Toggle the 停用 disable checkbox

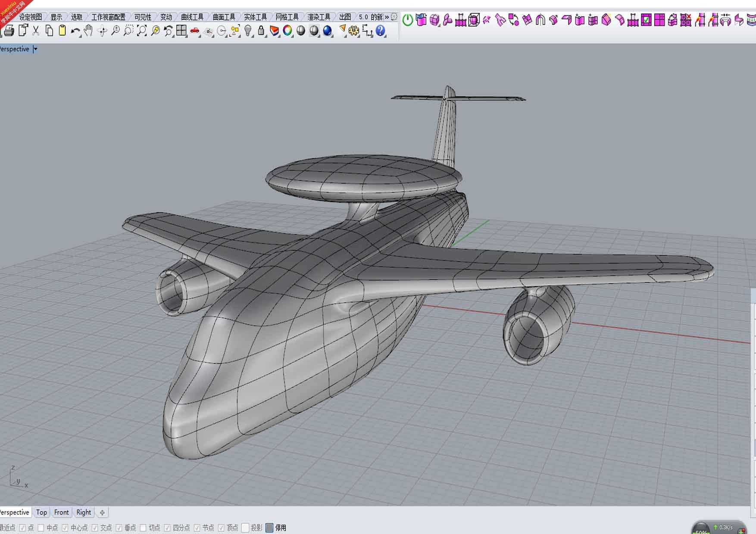(x=269, y=528)
